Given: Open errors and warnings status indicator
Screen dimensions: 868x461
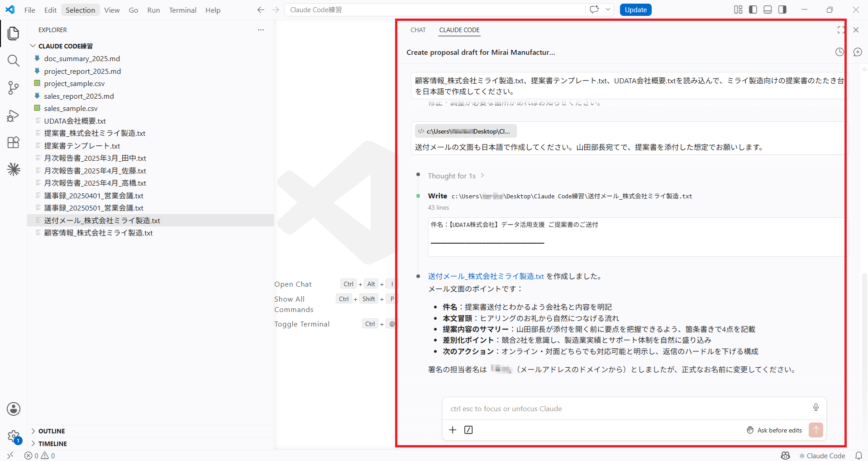Looking at the screenshot, I should [40, 456].
